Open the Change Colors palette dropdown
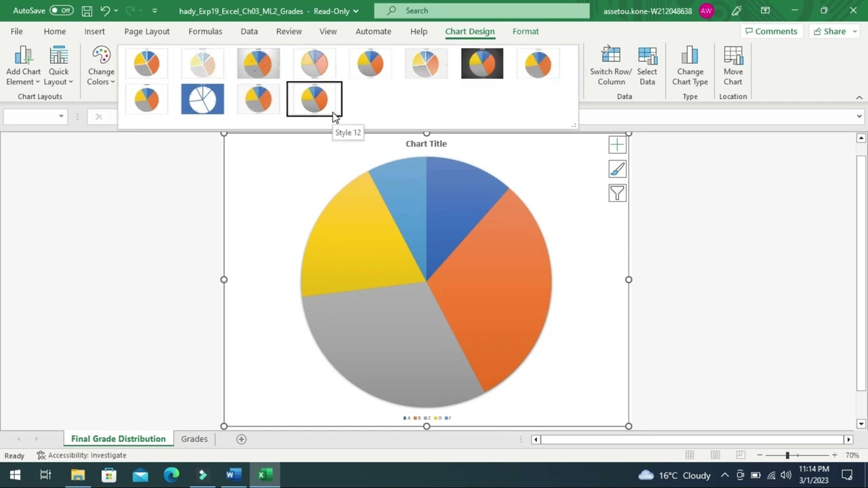Image resolution: width=868 pixels, height=488 pixels. [101, 66]
